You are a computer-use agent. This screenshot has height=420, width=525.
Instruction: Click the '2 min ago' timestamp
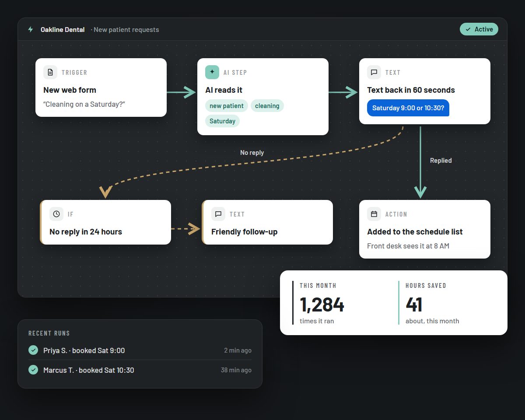238,350
